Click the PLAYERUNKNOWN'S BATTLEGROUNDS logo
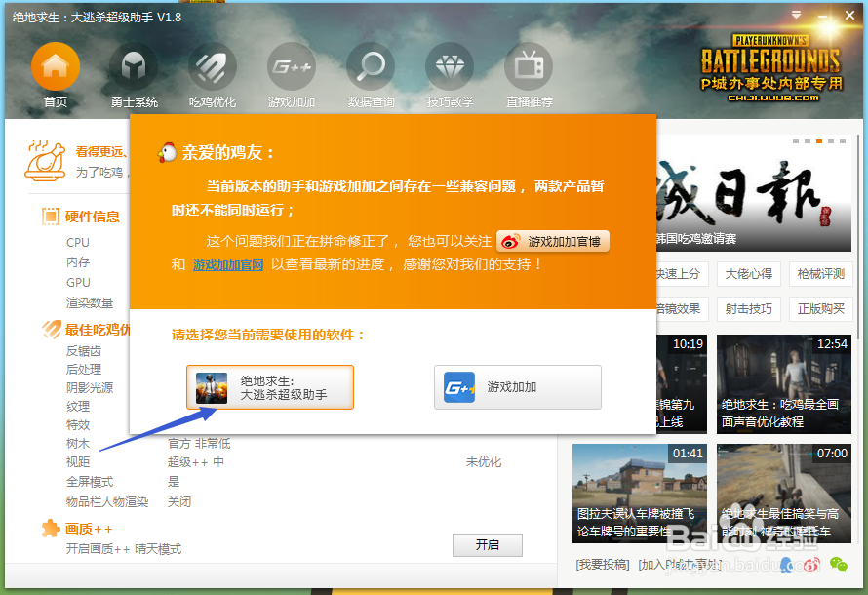The height and width of the screenshot is (595, 868). click(x=771, y=68)
